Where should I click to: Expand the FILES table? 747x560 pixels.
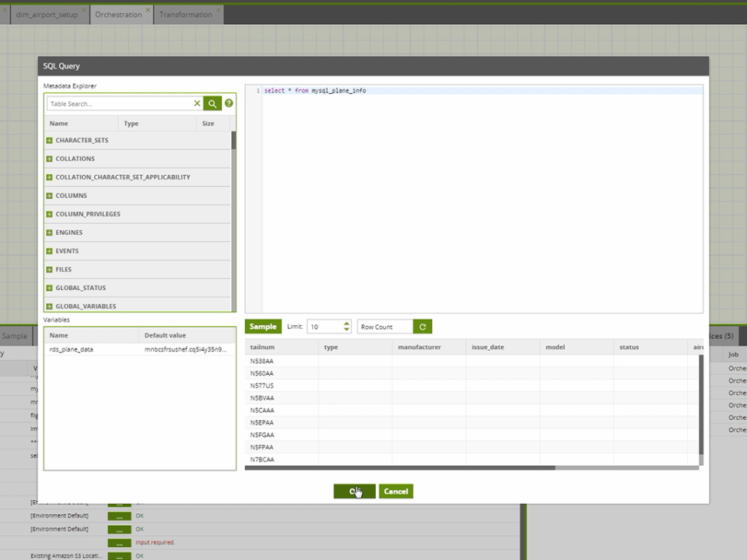click(48, 269)
